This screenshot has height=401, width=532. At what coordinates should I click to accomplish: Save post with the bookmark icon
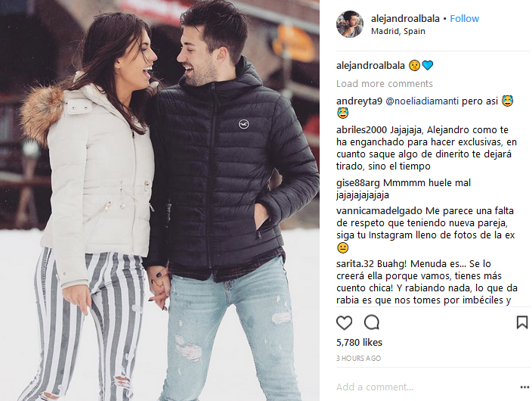click(x=522, y=322)
